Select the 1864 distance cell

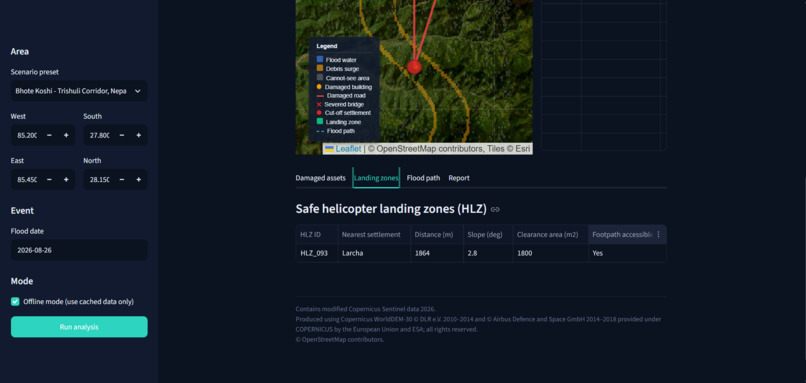pos(437,253)
